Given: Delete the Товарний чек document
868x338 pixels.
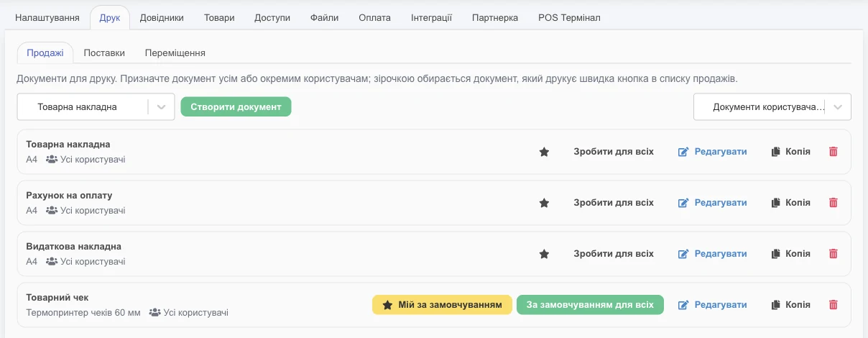Looking at the screenshot, I should pos(834,305).
